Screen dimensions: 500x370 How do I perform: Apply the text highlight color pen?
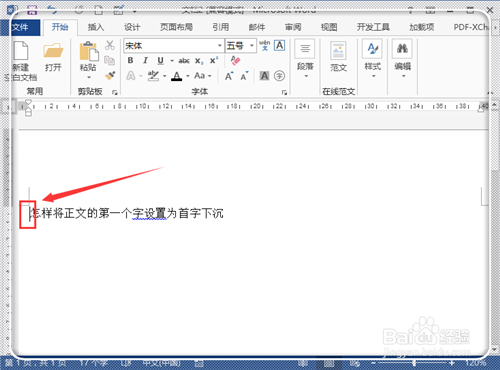pos(153,76)
